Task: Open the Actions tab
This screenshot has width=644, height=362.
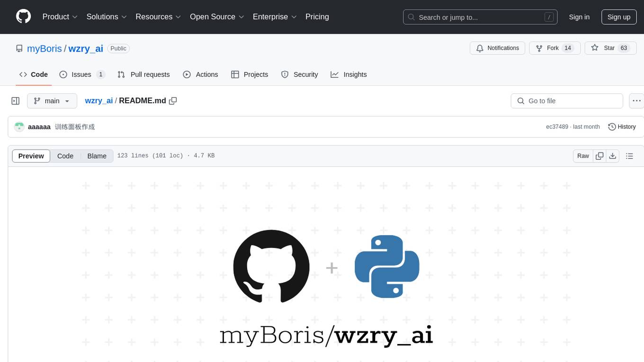Action: tap(200, 74)
